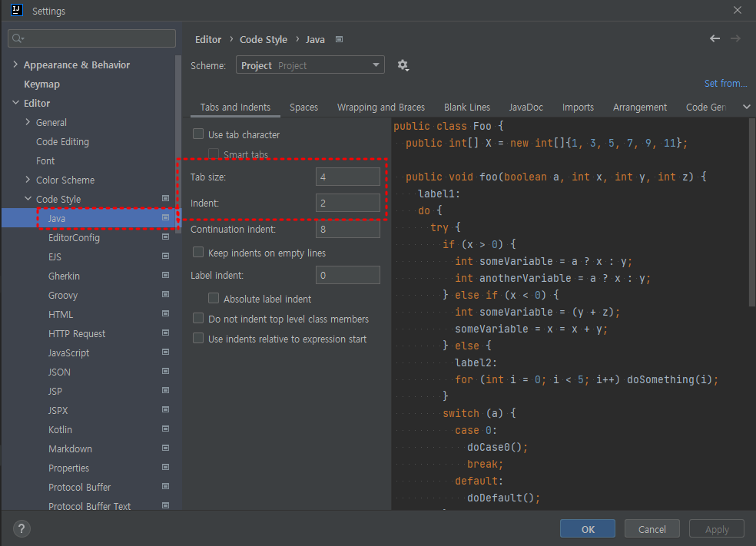
Task: Select Kotlin code style
Action: click(60, 429)
